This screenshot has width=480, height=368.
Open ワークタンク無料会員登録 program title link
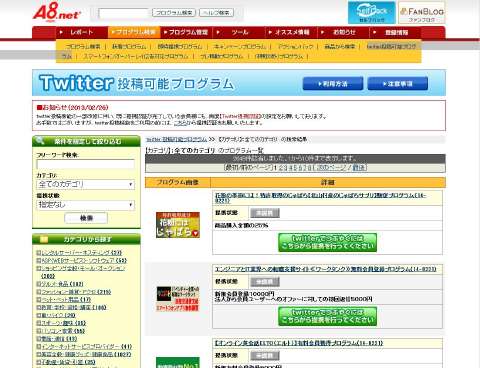326,269
